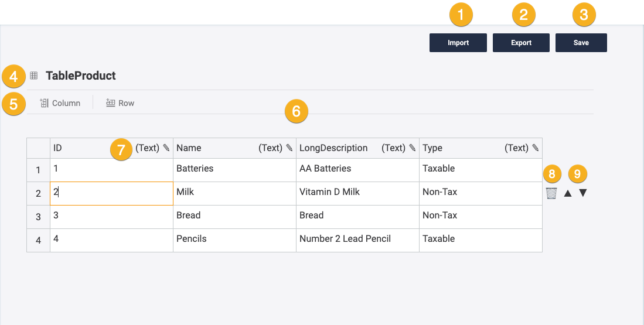
Task: Select the ID cell containing 1
Action: [x=111, y=169]
